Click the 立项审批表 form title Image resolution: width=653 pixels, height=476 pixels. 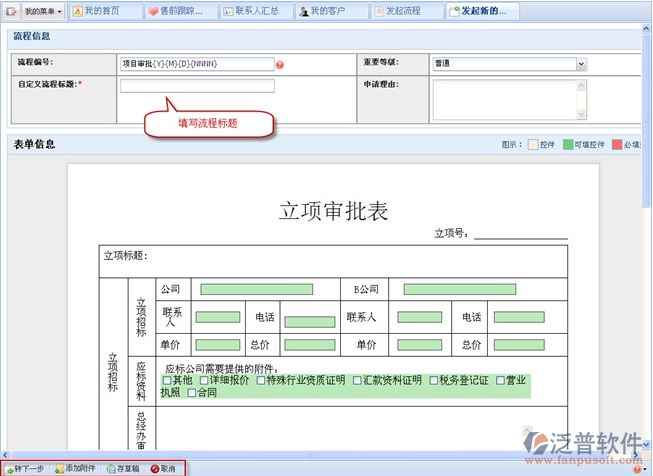(x=334, y=211)
